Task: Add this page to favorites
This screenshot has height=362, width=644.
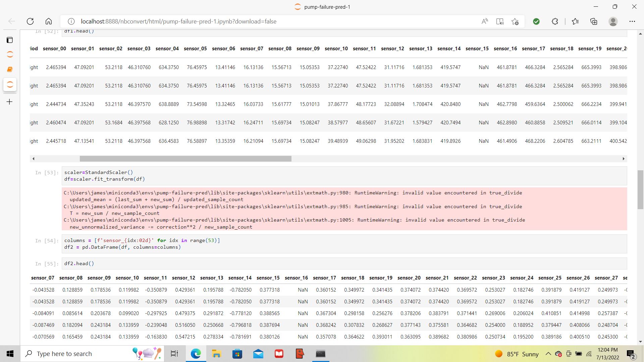Action: 515,21
